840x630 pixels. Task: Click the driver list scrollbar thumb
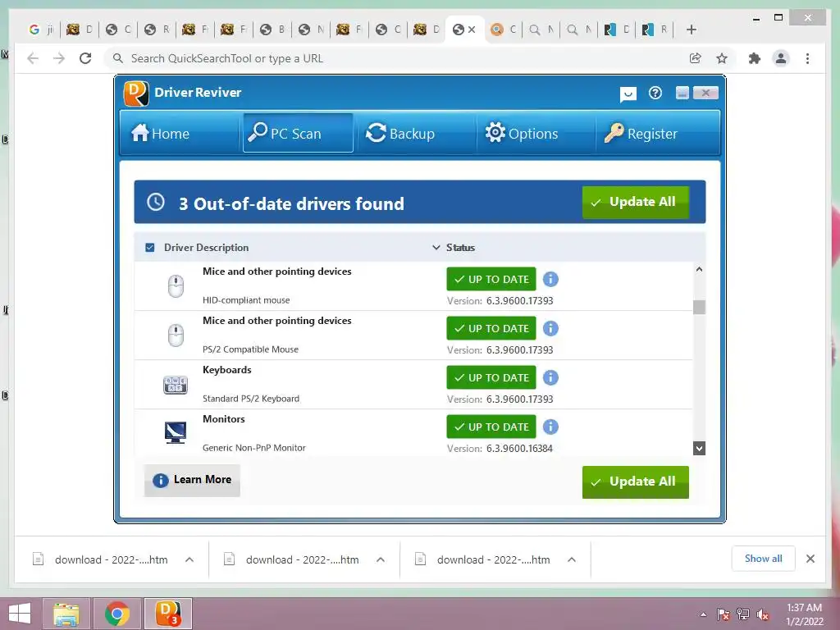coord(699,308)
